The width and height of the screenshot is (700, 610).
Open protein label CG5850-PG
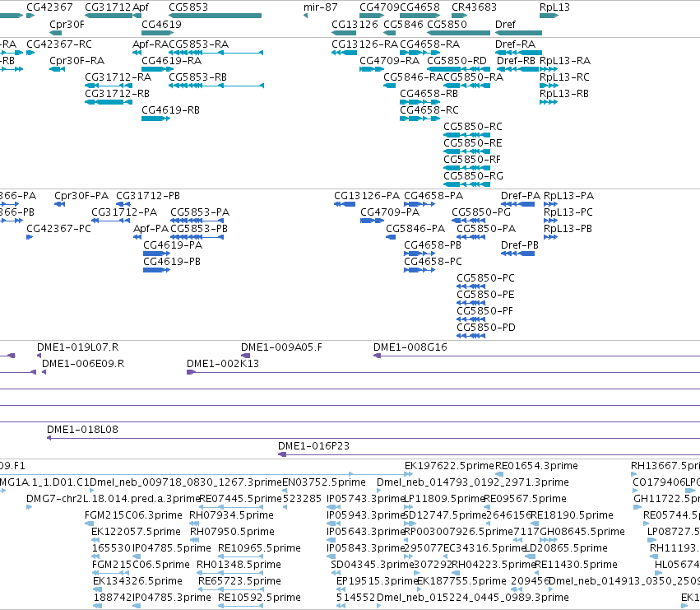(x=481, y=212)
